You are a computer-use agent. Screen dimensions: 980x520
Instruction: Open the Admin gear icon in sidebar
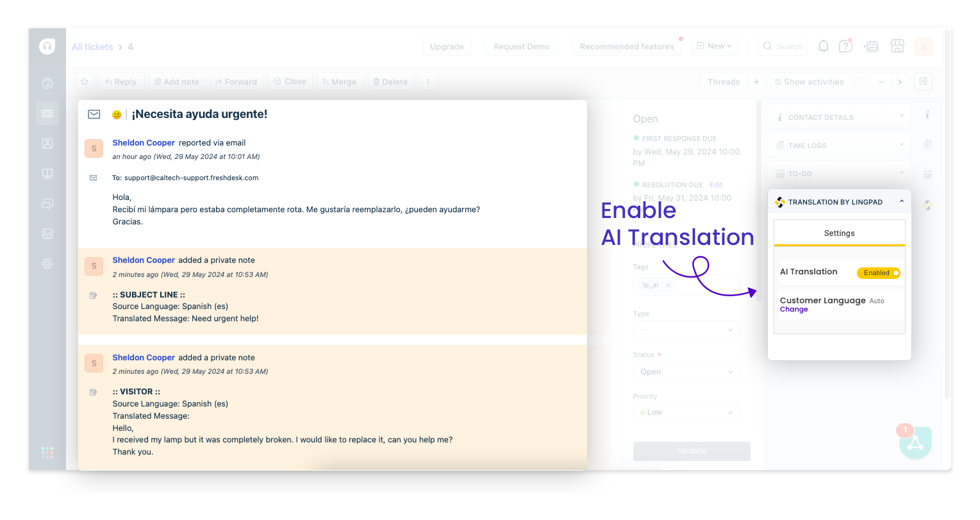point(47,264)
